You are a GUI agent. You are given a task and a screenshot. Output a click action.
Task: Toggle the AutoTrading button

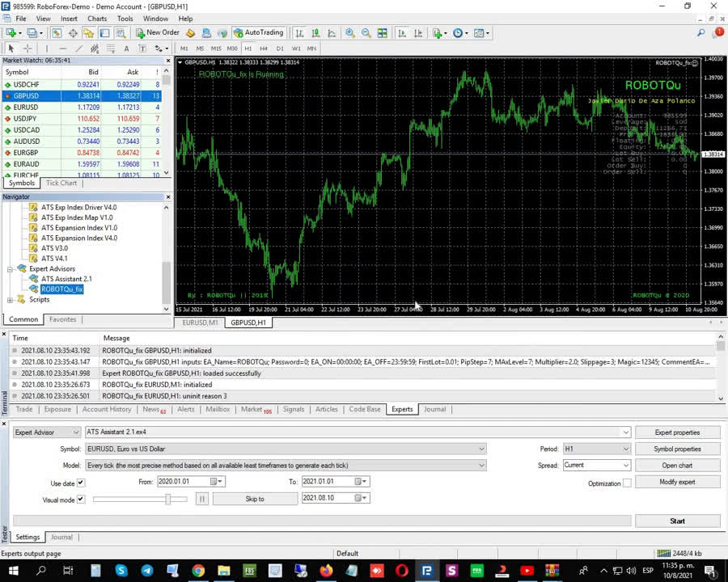pyautogui.click(x=259, y=32)
